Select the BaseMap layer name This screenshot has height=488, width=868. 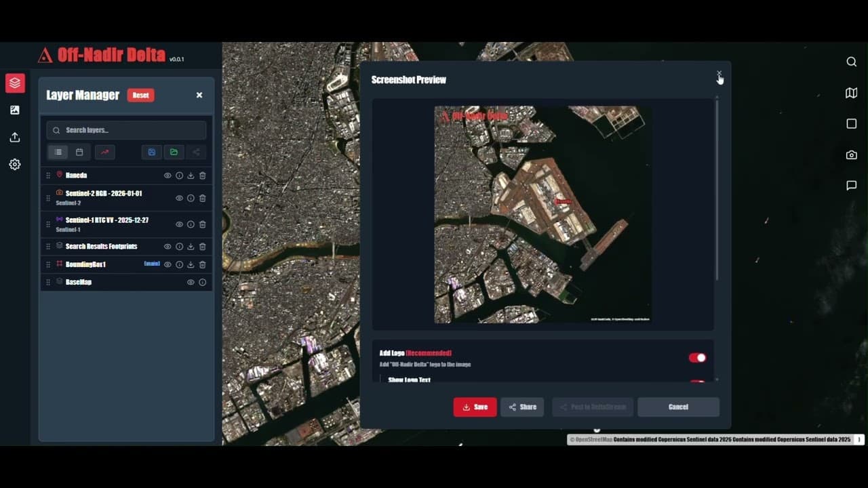[x=78, y=282]
